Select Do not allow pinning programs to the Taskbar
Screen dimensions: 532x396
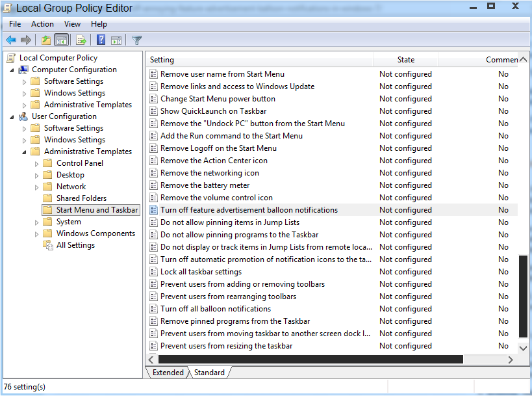240,235
